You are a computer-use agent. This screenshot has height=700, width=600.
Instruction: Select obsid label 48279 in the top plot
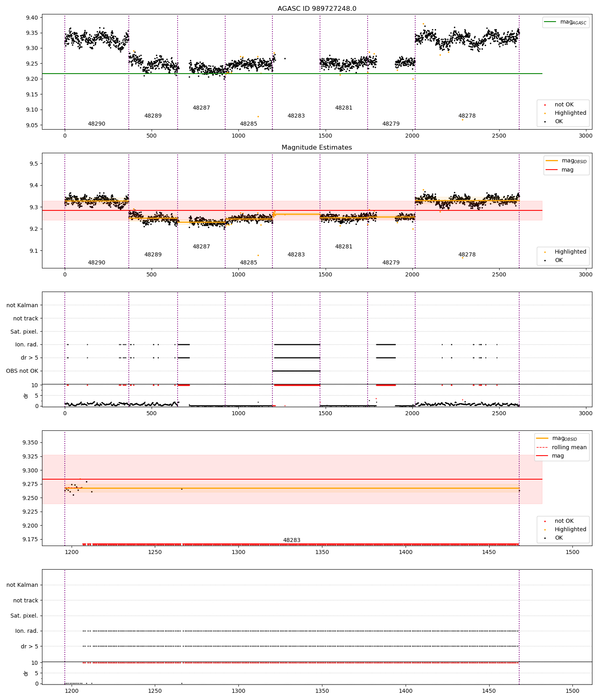[391, 124]
